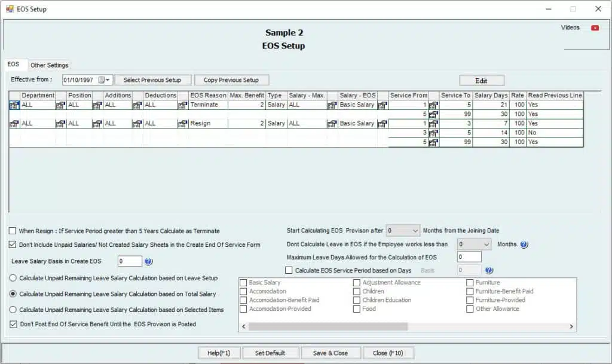Expand Start Calculating EOS Provision months dropdown

pyautogui.click(x=415, y=231)
